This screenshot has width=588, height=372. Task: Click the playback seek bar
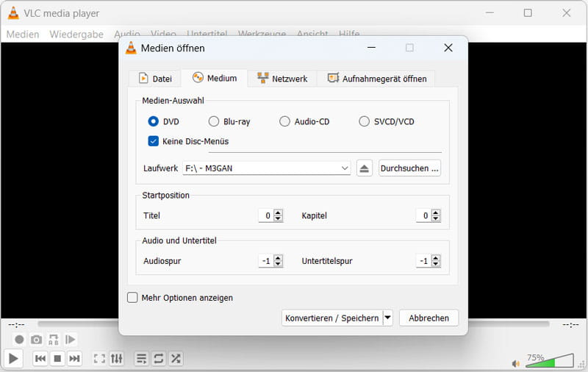pos(293,324)
